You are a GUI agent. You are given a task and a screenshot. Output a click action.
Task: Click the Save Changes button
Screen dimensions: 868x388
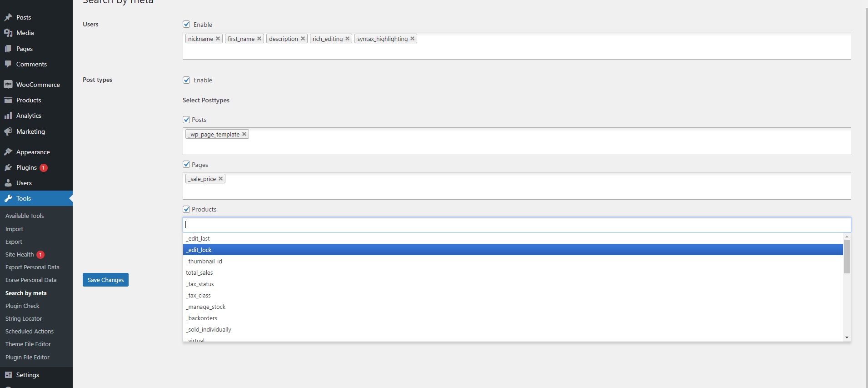click(x=105, y=280)
